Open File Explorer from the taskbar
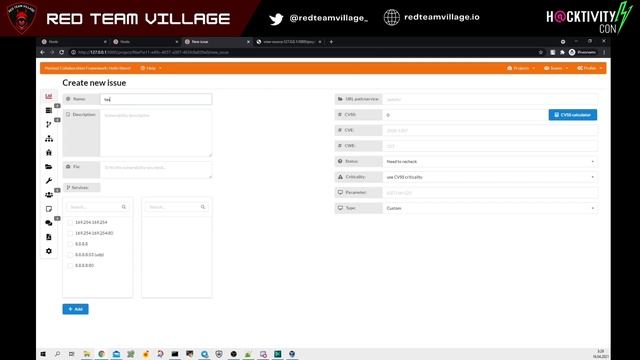The width and height of the screenshot is (640, 360). 87,354
